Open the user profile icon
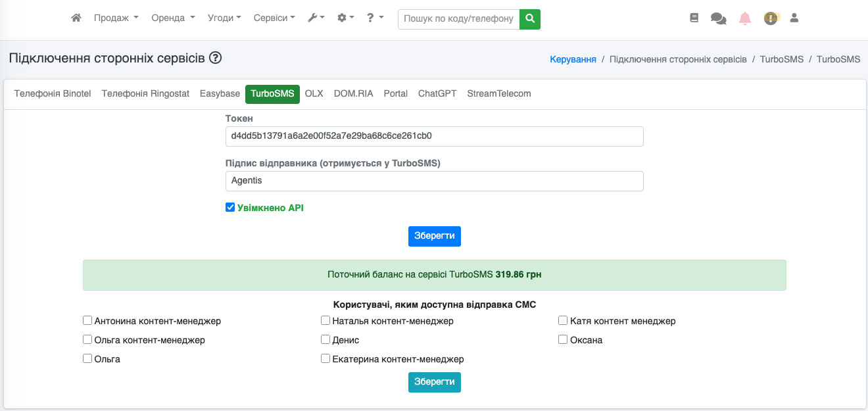Screen dimensions: 868x411 pyautogui.click(x=794, y=18)
